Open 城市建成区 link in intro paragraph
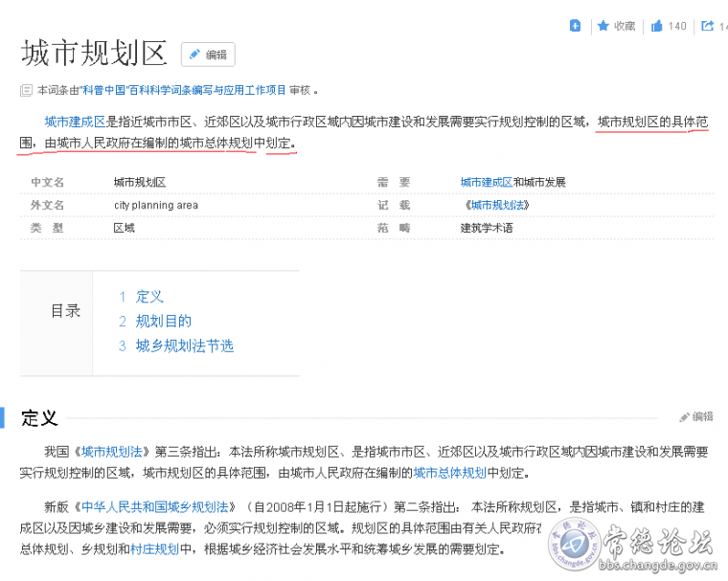This screenshot has height=581, width=728. (x=76, y=123)
